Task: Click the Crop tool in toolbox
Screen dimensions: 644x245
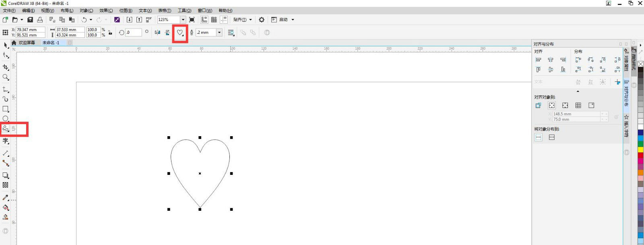Action: tap(6, 67)
